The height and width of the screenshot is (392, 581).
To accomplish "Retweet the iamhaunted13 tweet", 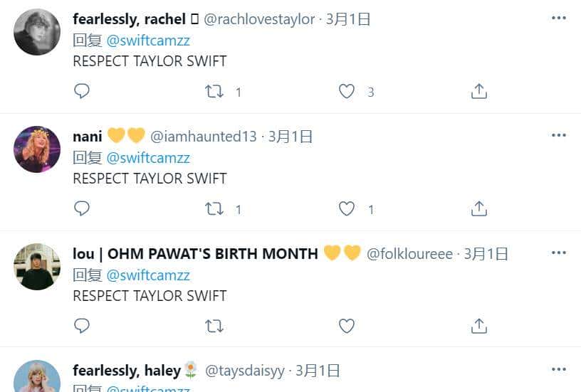I will click(214, 208).
